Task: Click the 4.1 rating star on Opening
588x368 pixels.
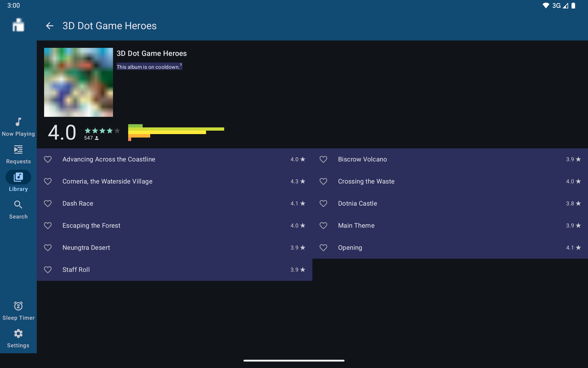Action: click(574, 247)
